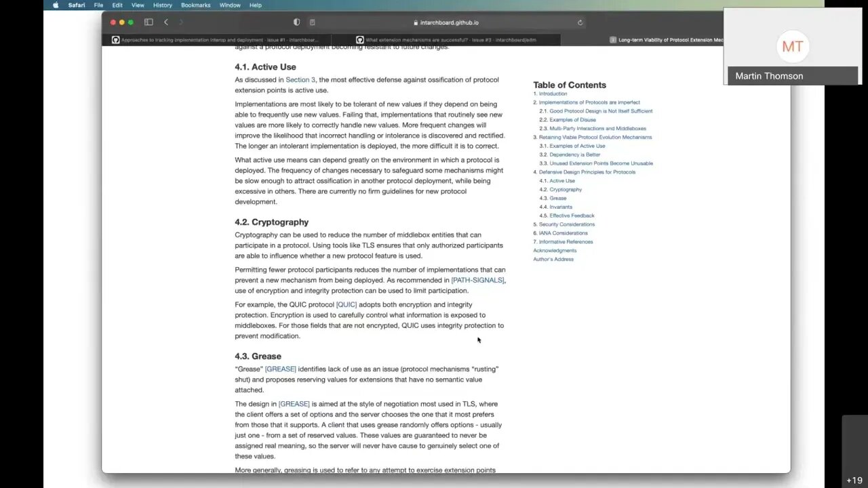Screen dimensions: 868x488
Task: Click the '4.2. Cryptography' section heading
Action: 271,222
